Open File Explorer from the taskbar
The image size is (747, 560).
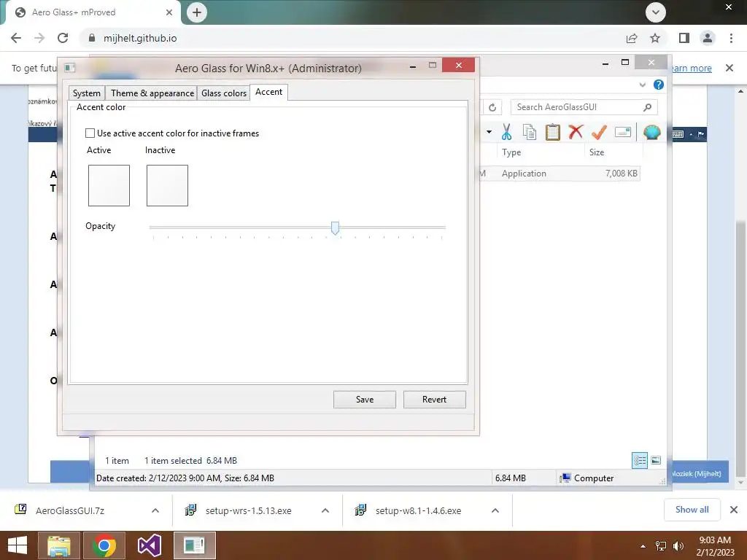tap(58, 545)
